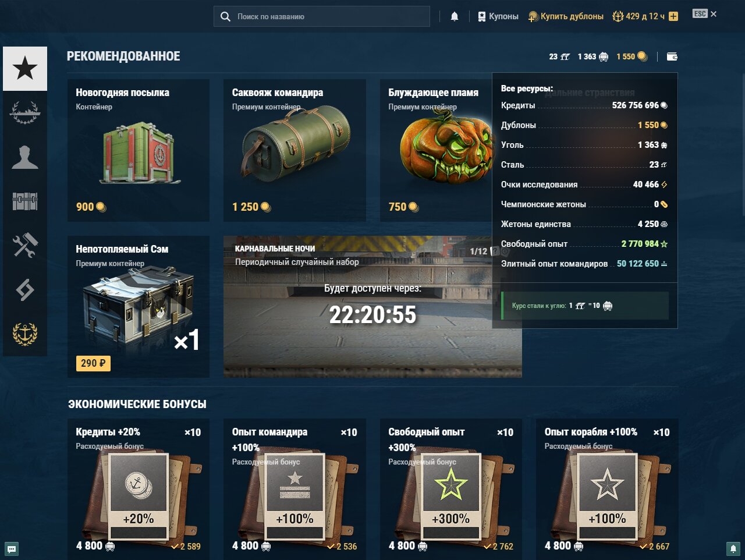Open the containers crate category
This screenshot has width=745, height=560.
coord(25,201)
